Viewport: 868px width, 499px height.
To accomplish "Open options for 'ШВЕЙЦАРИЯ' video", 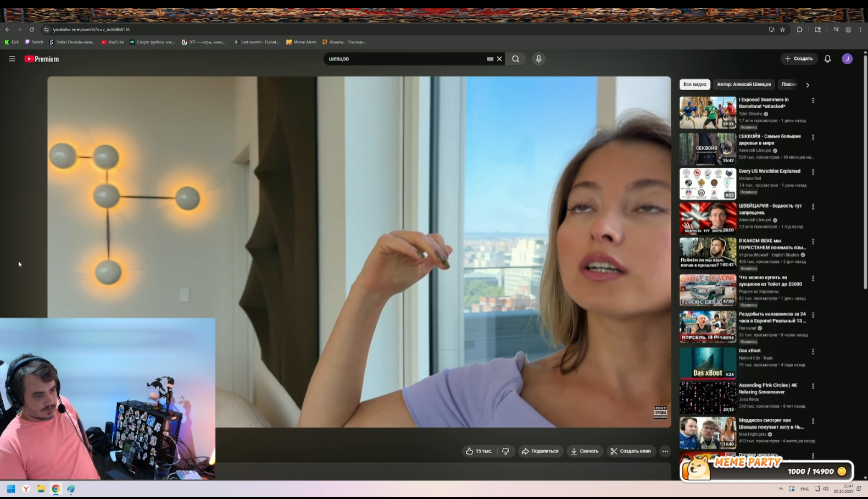I will coord(813,207).
